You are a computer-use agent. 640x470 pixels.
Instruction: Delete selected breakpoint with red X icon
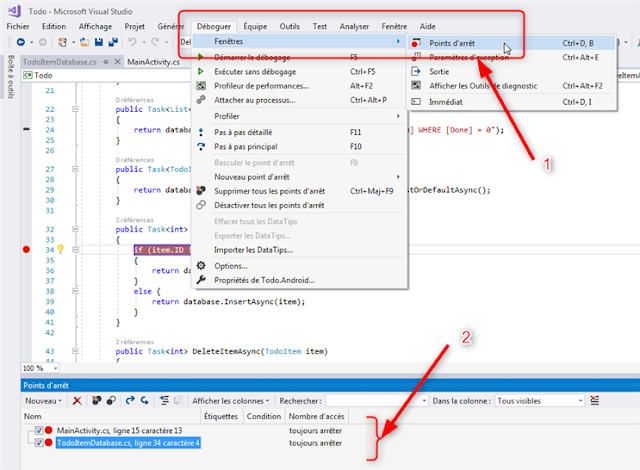[77, 401]
